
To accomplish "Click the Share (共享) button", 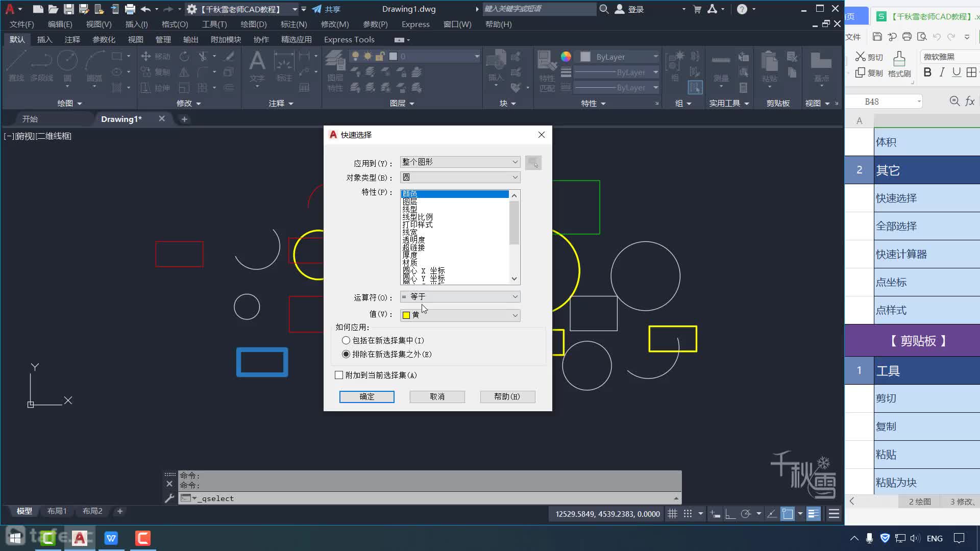I will pos(327,9).
